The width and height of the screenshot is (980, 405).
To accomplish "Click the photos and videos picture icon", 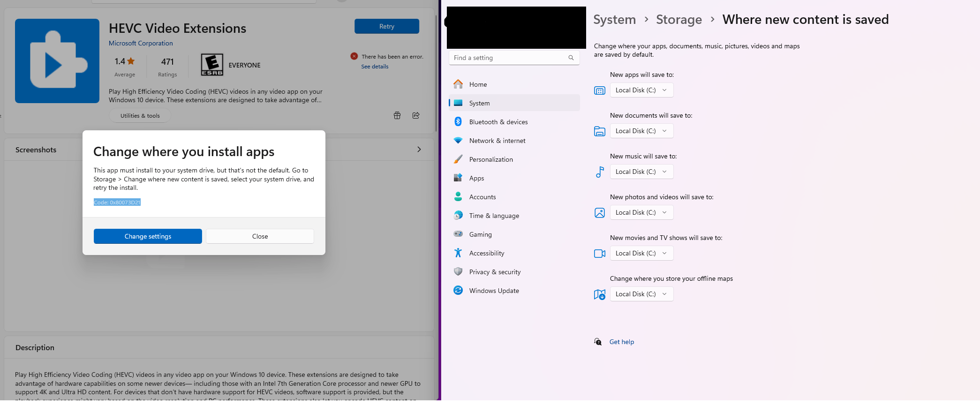I will pos(600,213).
